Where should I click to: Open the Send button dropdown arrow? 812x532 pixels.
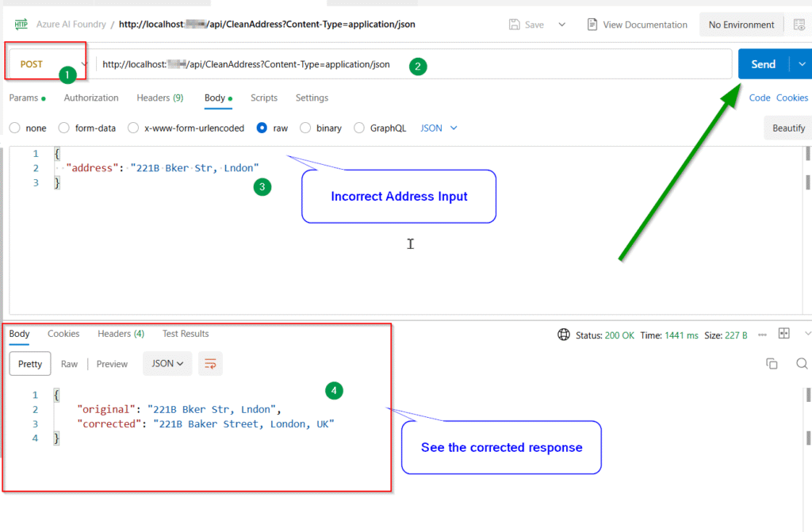(x=801, y=64)
